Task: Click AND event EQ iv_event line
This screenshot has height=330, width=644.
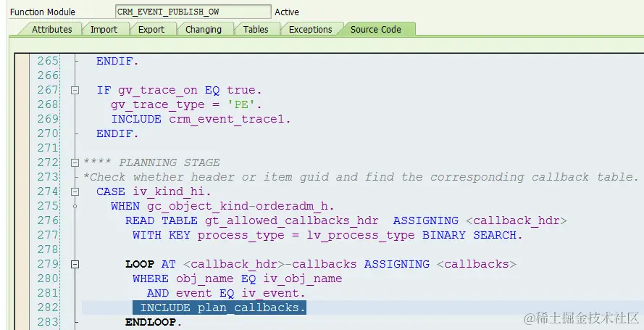Action: click(x=226, y=293)
